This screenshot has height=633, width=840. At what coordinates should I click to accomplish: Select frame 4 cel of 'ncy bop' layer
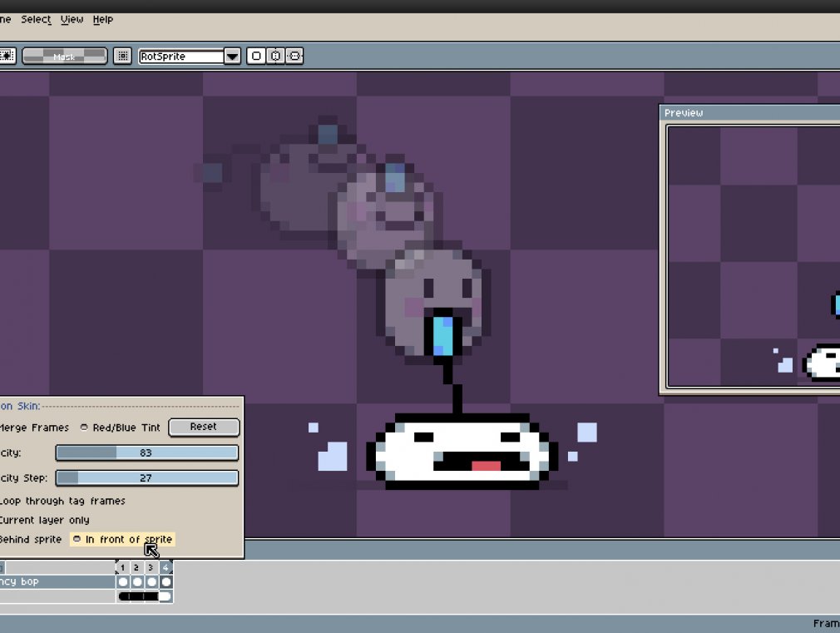click(166, 581)
